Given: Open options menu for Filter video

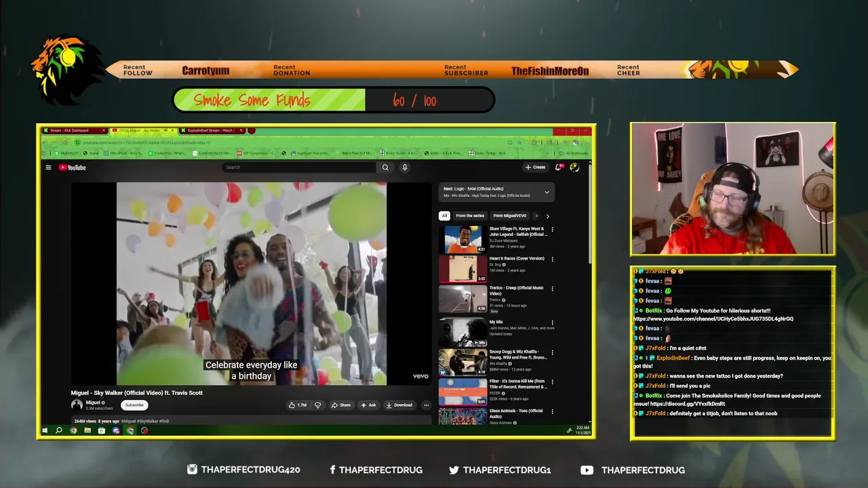Looking at the screenshot, I should [x=552, y=382].
